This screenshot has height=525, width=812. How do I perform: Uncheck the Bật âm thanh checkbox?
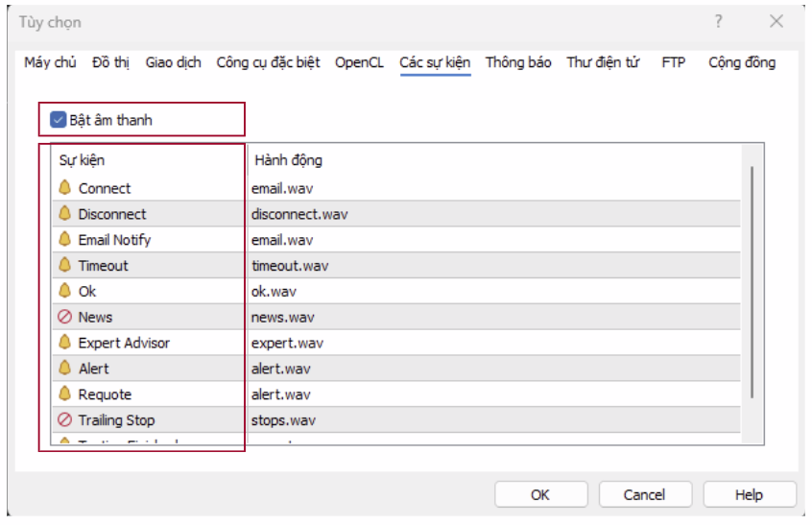click(59, 120)
